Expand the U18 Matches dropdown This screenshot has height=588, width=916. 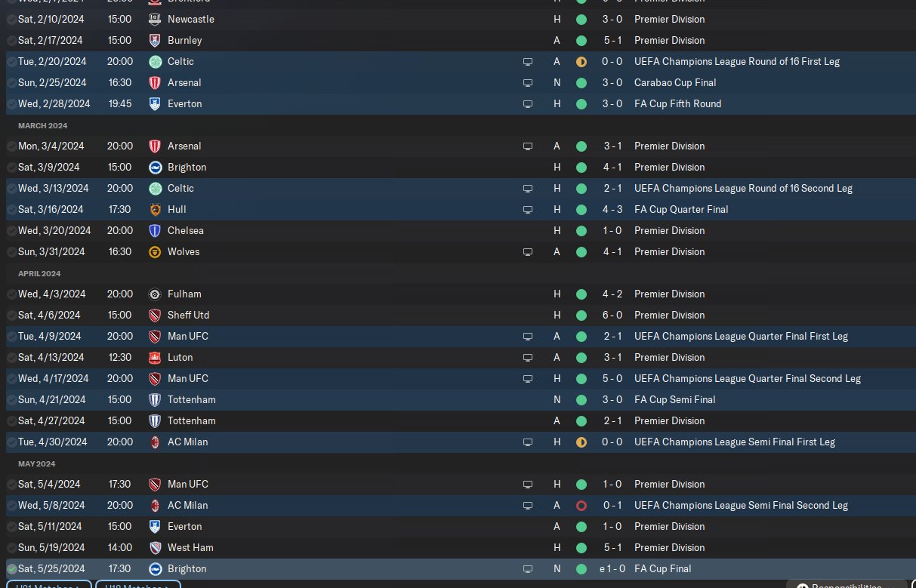point(138,585)
